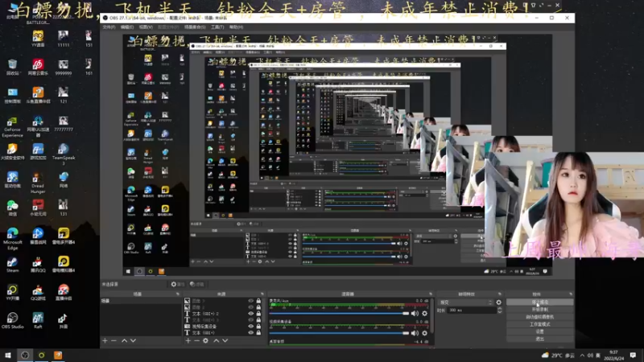
Task: Open 视频采集设备 audio settings gear
Action: 425,333
